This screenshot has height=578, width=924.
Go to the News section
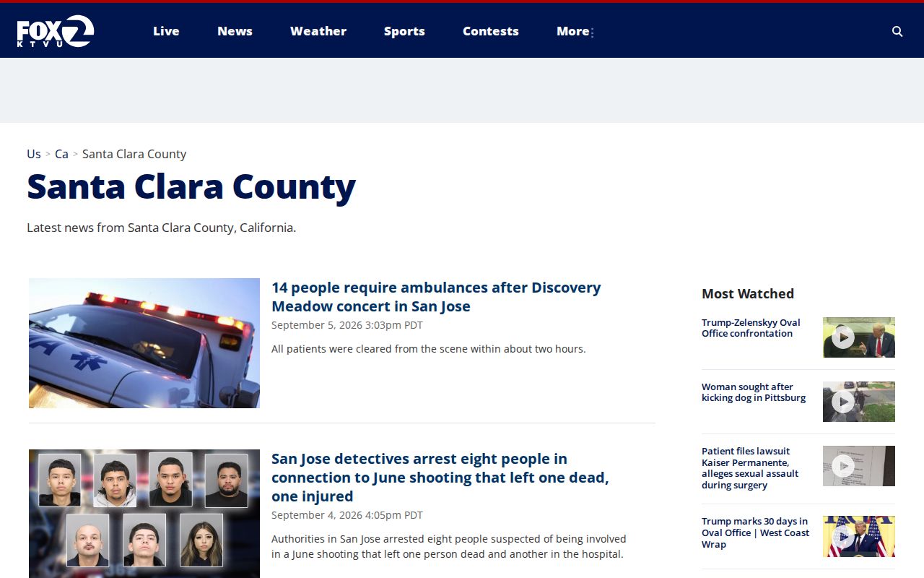[235, 31]
